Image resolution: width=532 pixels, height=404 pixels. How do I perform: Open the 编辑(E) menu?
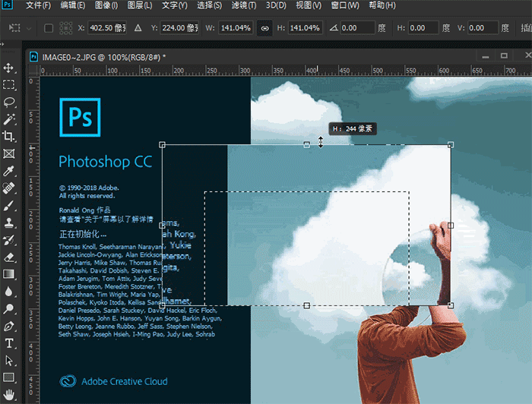click(x=73, y=5)
